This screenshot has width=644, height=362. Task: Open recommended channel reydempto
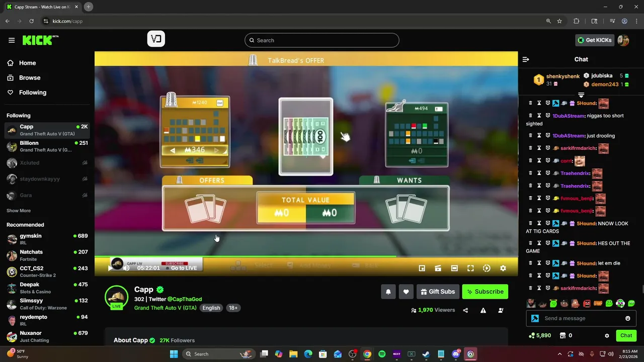(47, 320)
